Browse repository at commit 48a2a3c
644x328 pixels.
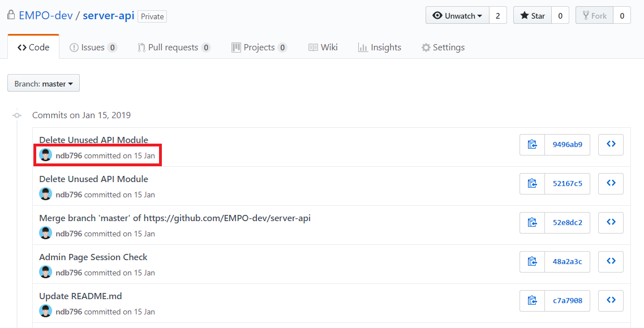click(x=611, y=261)
